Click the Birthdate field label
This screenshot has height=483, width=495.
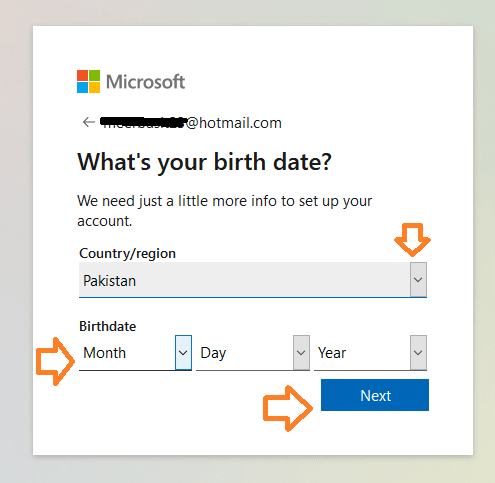(x=107, y=326)
